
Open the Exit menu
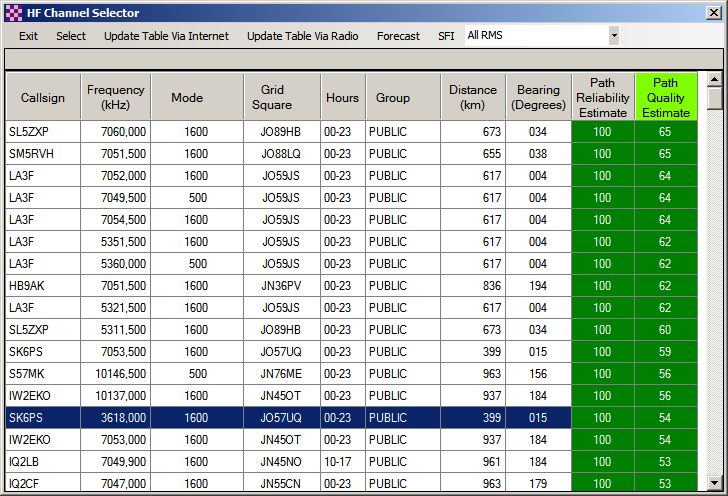coord(28,36)
